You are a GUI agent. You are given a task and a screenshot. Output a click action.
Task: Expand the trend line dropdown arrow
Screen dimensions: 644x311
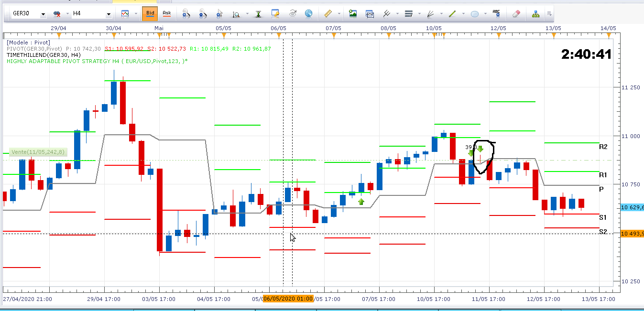pos(462,14)
